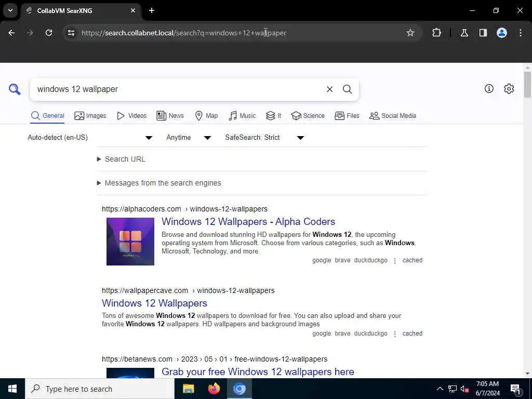Open SearXNG preferences gear icon
This screenshot has height=399, width=532.
pos(509,88)
